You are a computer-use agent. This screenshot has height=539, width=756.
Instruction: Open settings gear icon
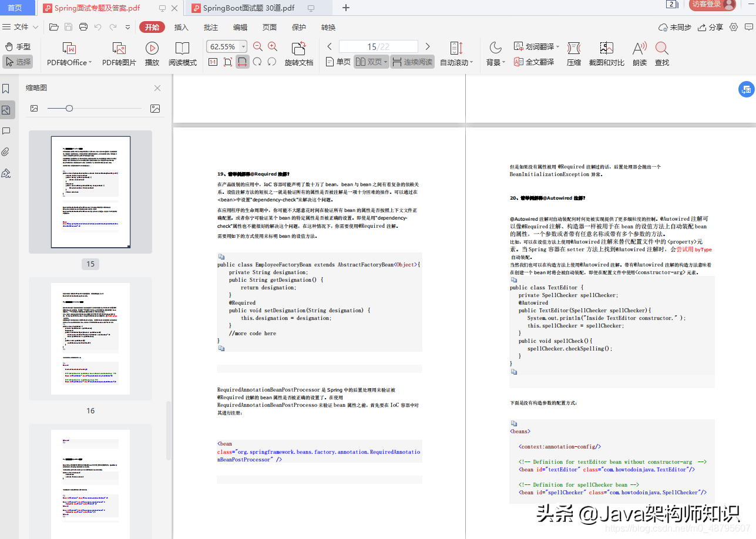[x=734, y=27]
